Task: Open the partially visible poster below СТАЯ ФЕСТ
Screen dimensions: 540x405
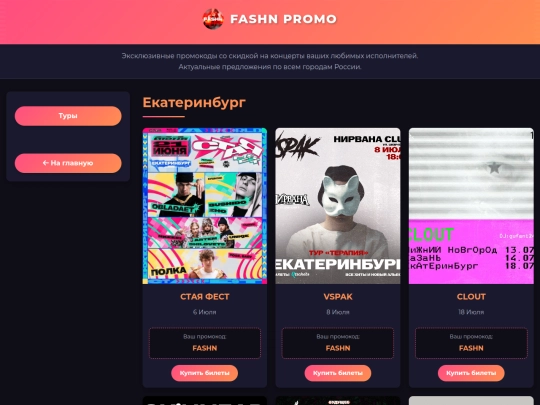Action: [x=205, y=401]
